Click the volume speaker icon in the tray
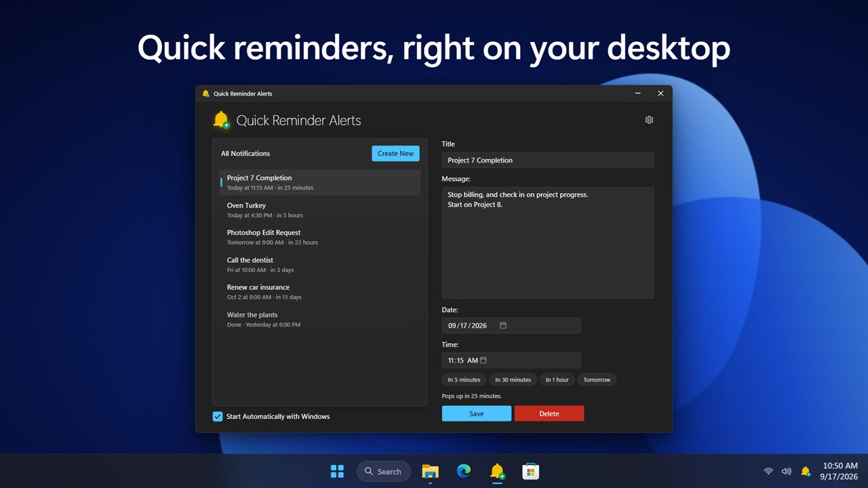This screenshot has height=488, width=868. (x=787, y=471)
